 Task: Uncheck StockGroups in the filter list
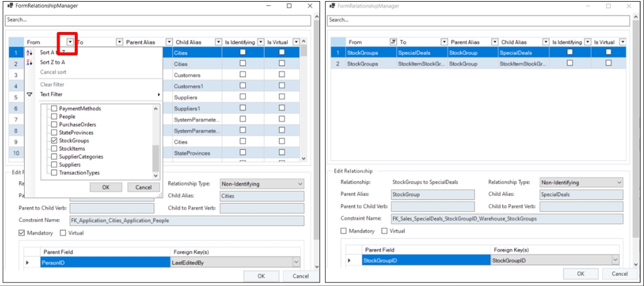coord(54,141)
